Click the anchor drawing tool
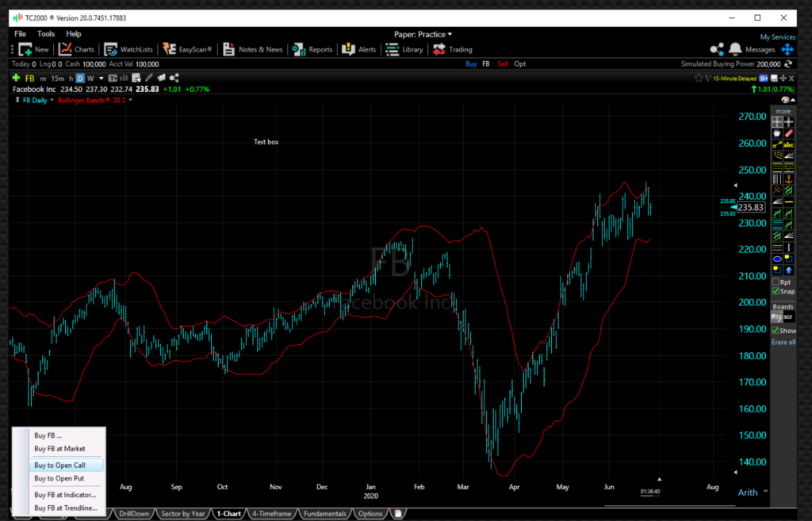This screenshot has width=812, height=521. coord(788,179)
